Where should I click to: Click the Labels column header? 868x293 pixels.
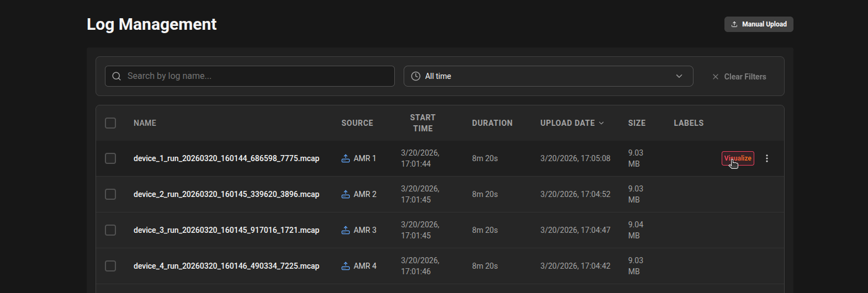(689, 123)
